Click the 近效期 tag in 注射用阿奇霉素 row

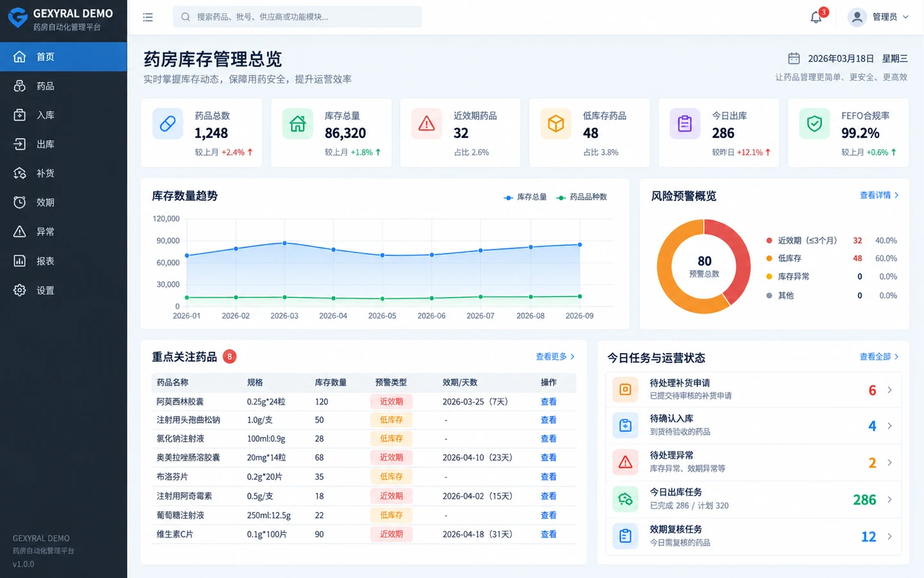point(391,496)
